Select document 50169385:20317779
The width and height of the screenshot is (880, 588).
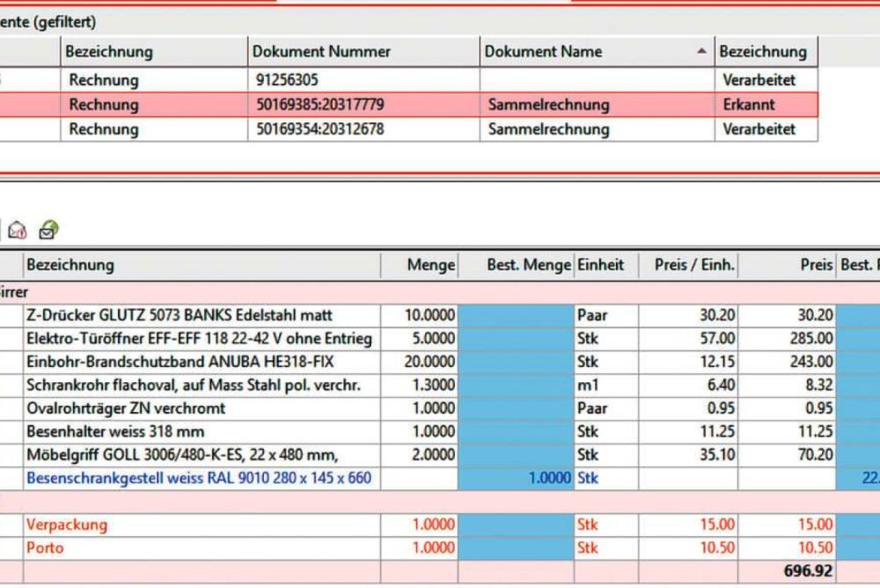(320, 105)
